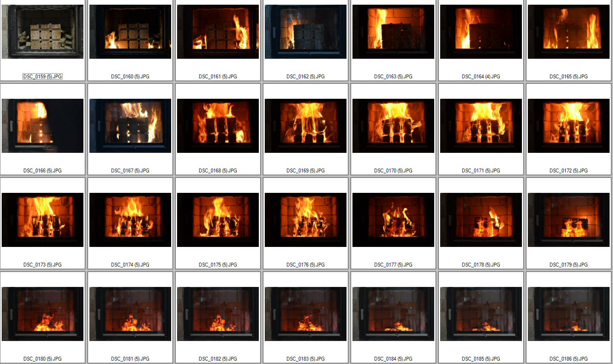Select the DSC_0174 (5).JPG thumbnail
Screen dimensions: 613x364
pyautogui.click(x=130, y=220)
